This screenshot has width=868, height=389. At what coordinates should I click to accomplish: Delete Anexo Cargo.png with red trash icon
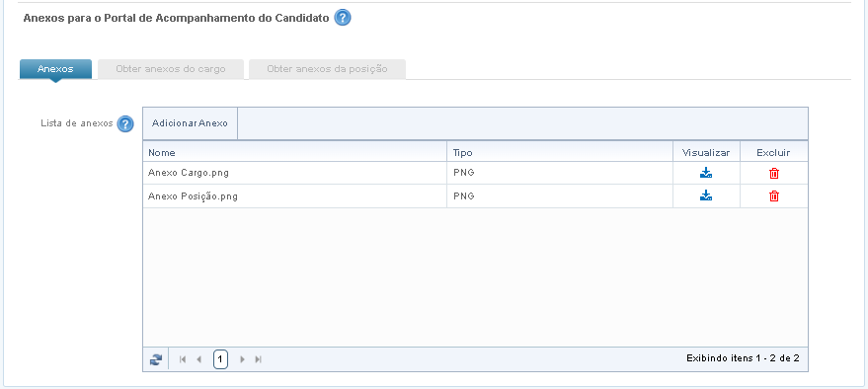(x=774, y=173)
